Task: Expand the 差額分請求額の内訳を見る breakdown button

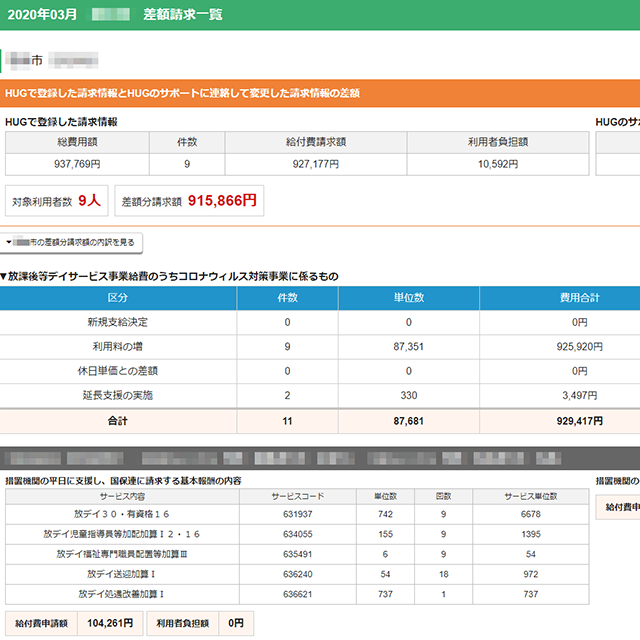Action: pyautogui.click(x=72, y=242)
